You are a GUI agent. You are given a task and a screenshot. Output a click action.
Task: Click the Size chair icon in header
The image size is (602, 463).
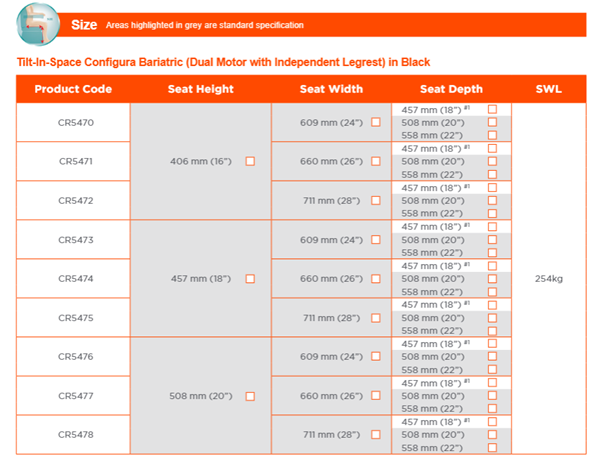coord(40,22)
